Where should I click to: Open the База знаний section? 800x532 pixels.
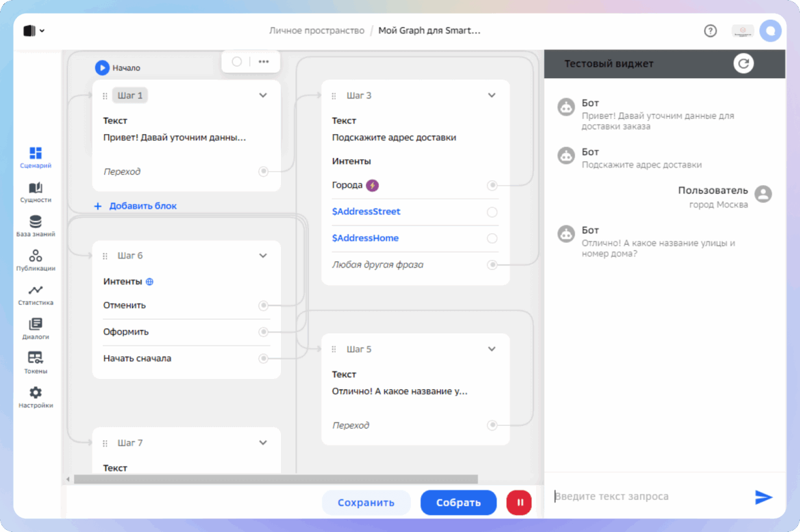35,226
